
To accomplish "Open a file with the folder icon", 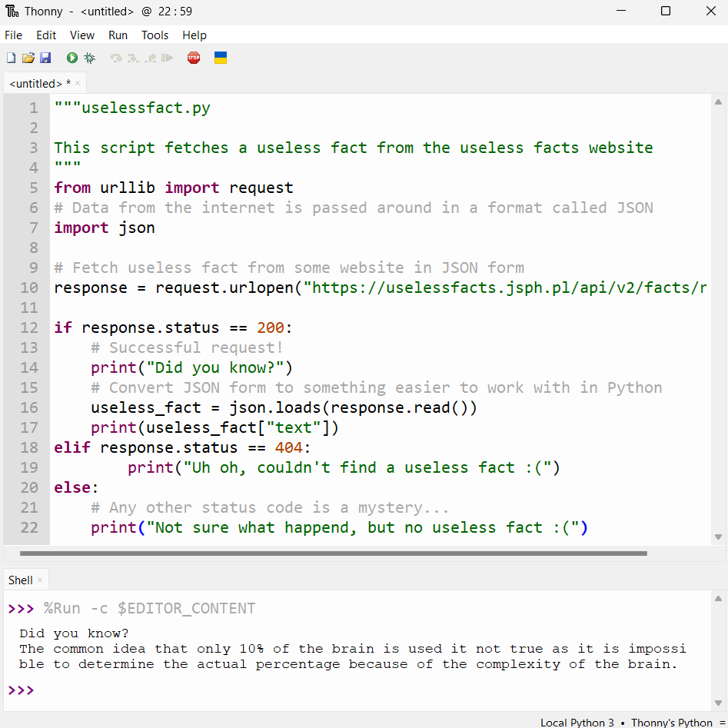I will tap(28, 58).
